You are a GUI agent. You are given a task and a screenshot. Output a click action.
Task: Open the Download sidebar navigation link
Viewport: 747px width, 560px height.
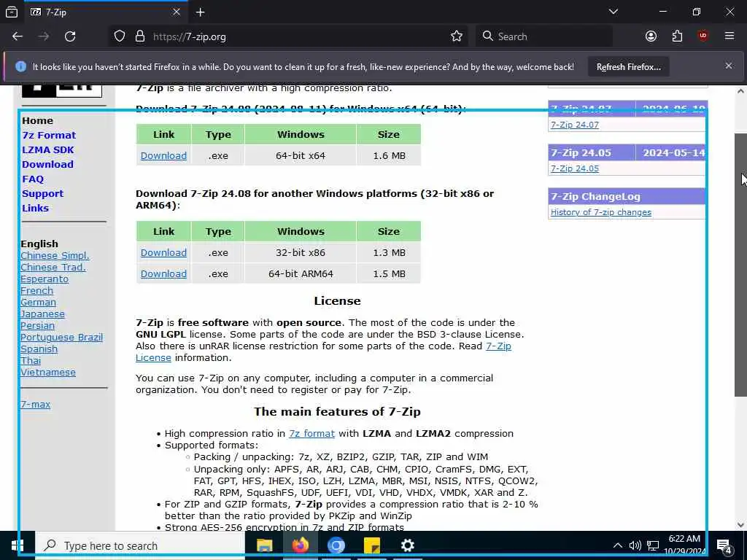47,164
